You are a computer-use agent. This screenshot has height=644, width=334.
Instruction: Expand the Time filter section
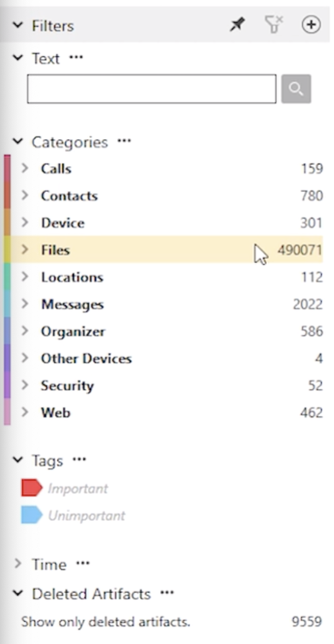tap(18, 564)
